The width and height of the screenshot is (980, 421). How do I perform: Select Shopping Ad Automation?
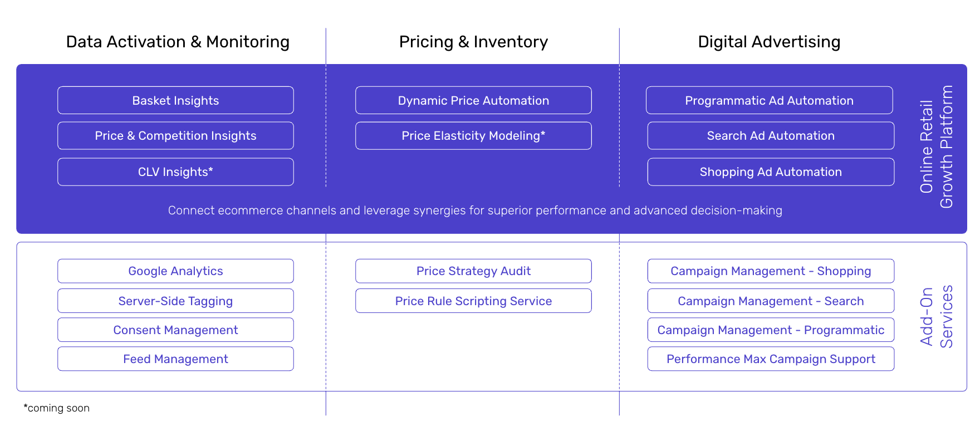click(771, 172)
